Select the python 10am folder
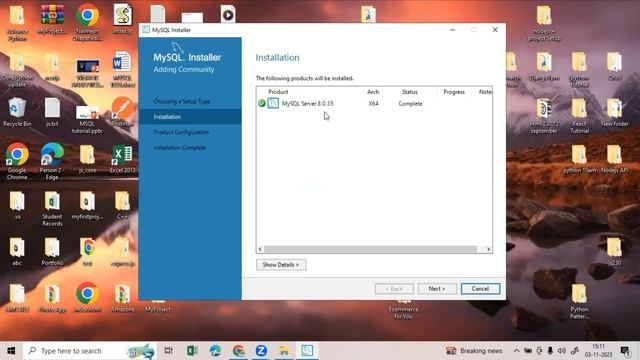The image size is (640, 360). point(579,159)
